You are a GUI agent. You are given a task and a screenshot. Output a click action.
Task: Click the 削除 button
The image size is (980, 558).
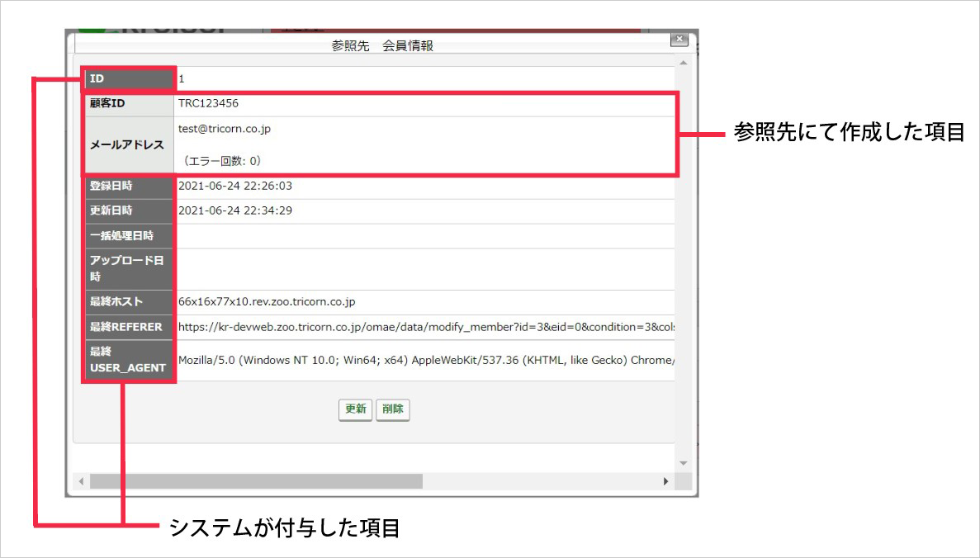[392, 410]
